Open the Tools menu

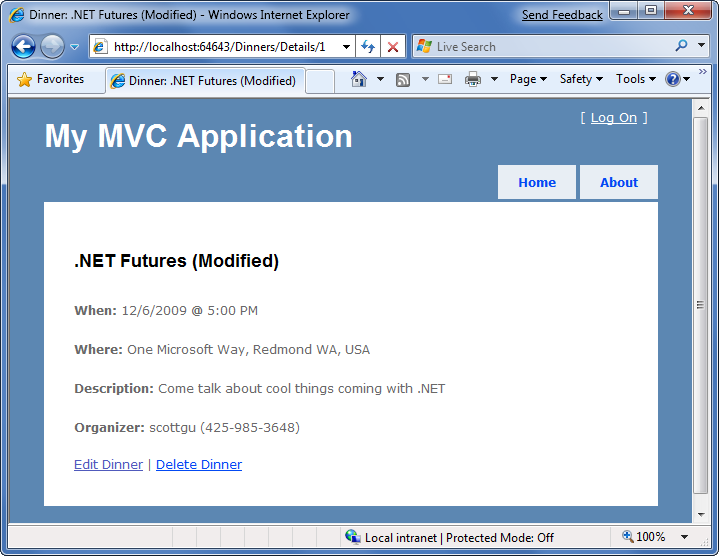(635, 80)
